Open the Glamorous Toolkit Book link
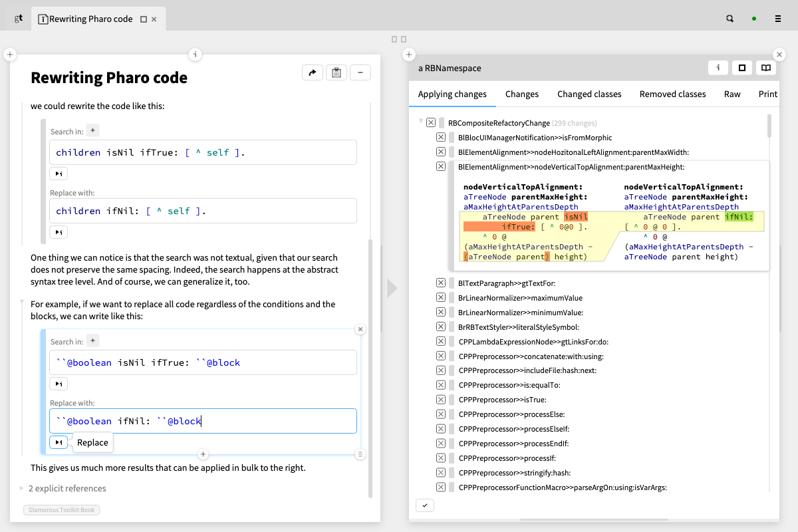 click(61, 510)
